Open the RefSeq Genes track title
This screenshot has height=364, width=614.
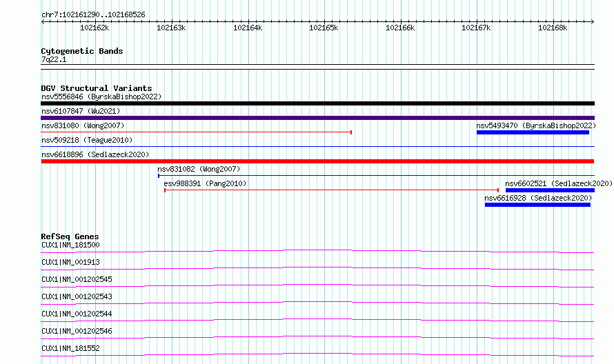pos(70,236)
